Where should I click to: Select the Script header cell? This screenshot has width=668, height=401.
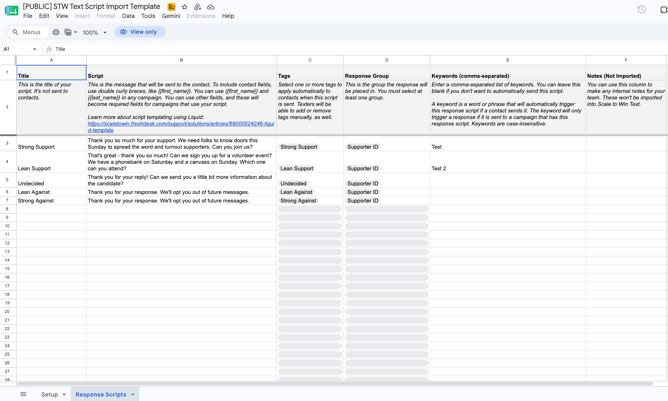pos(181,72)
